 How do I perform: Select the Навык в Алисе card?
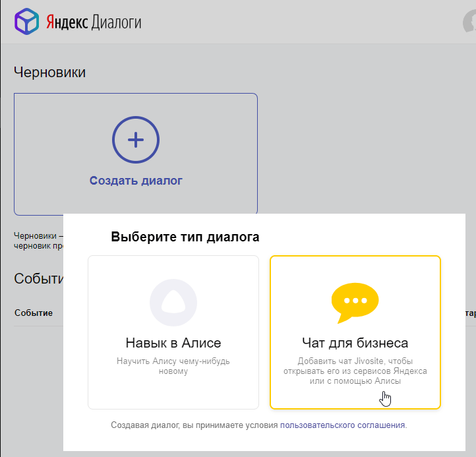click(173, 332)
